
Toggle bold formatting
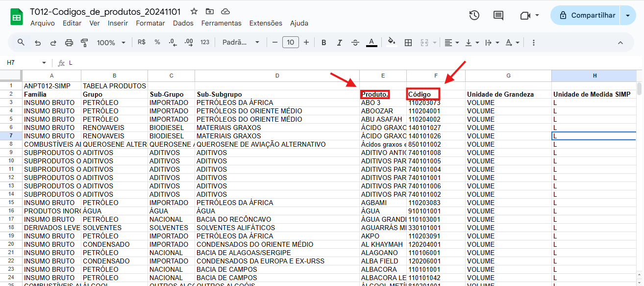324,43
